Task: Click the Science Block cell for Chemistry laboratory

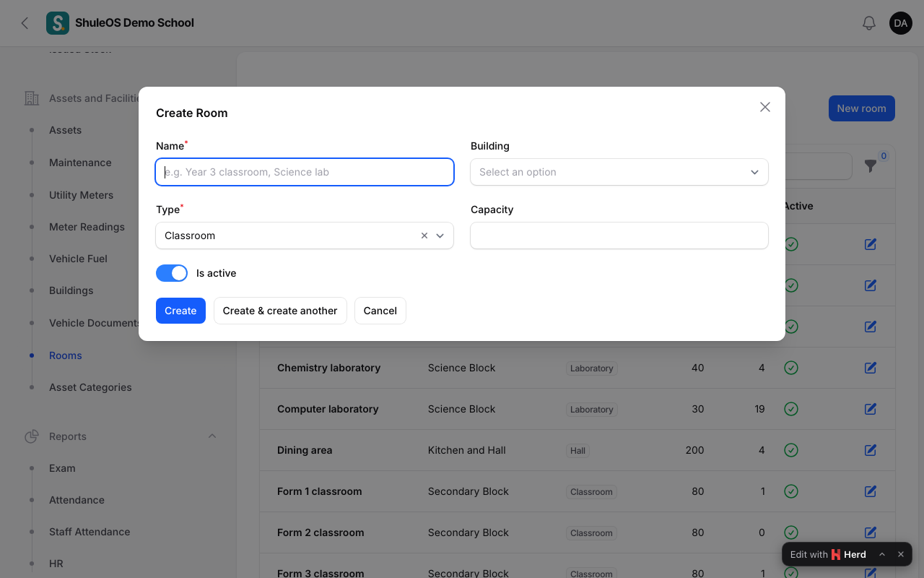Action: point(461,368)
